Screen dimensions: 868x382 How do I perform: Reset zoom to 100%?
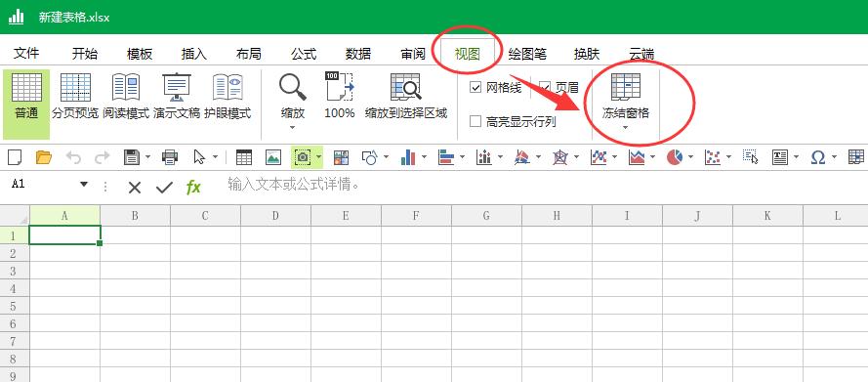[x=340, y=97]
